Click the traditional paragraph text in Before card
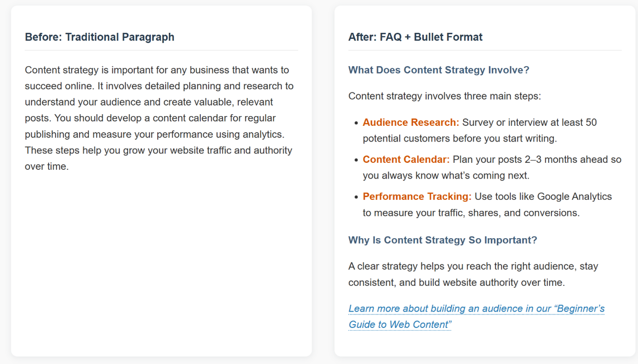This screenshot has height=364, width=638. point(159,118)
